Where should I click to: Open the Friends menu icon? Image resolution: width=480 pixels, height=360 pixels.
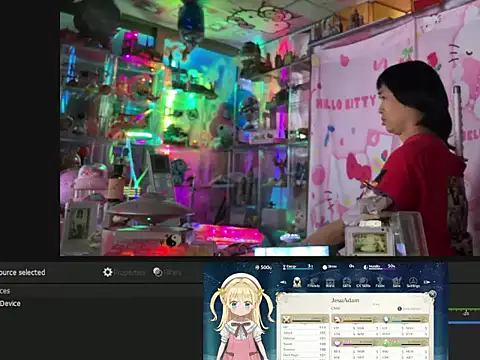(x=313, y=283)
